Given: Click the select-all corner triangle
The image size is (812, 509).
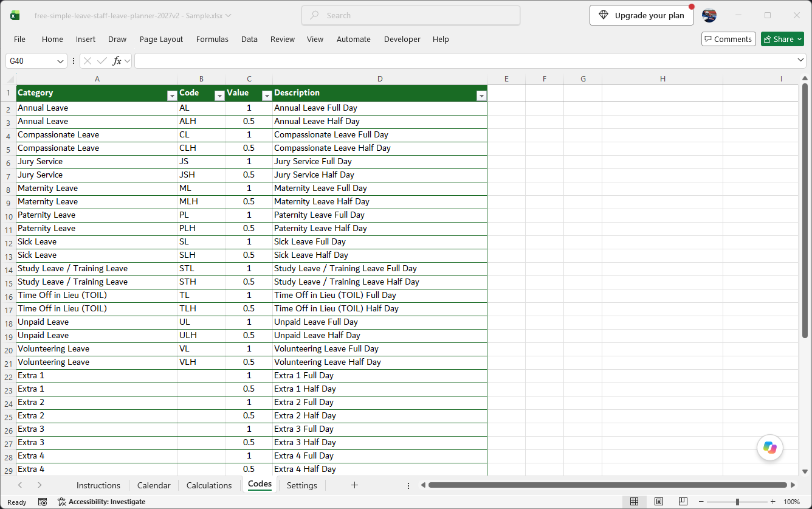Looking at the screenshot, I should (x=10, y=79).
